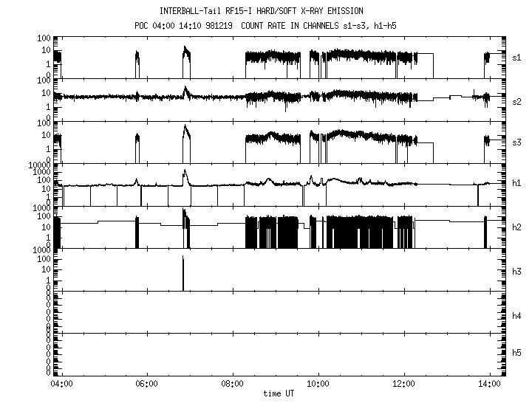The width and height of the screenshot is (532, 406).
Task: Click the h1 burst peak before 07:00
Action: [x=184, y=172]
